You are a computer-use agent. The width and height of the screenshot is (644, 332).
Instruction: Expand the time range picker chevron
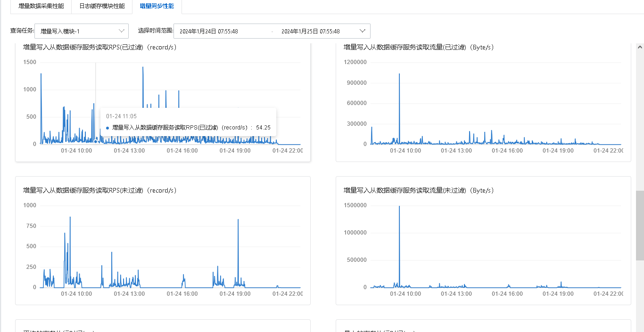363,31
